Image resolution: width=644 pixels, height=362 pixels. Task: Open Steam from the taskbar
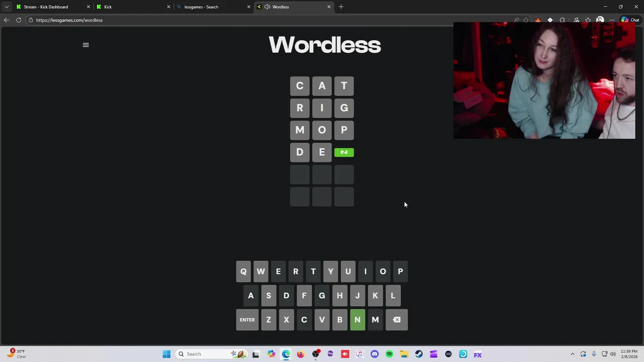coord(419,354)
